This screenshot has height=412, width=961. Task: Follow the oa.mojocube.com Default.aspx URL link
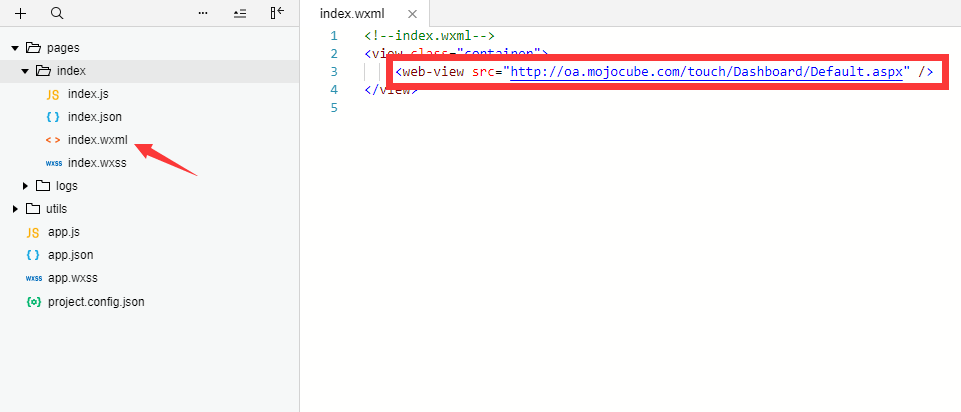coord(707,72)
